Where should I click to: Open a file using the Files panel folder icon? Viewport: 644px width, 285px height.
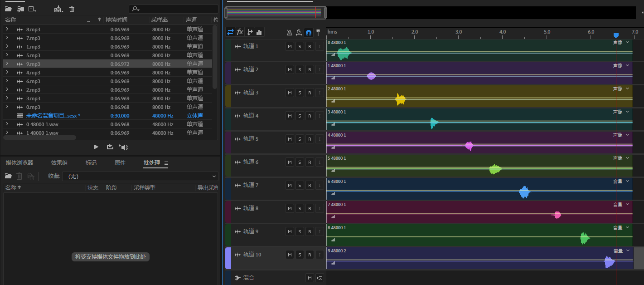click(x=8, y=9)
